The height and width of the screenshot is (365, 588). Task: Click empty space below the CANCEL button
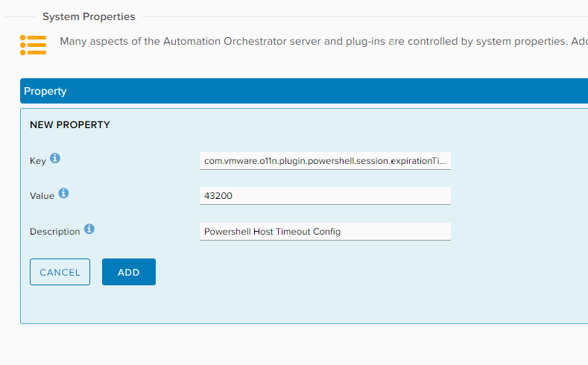point(60,304)
